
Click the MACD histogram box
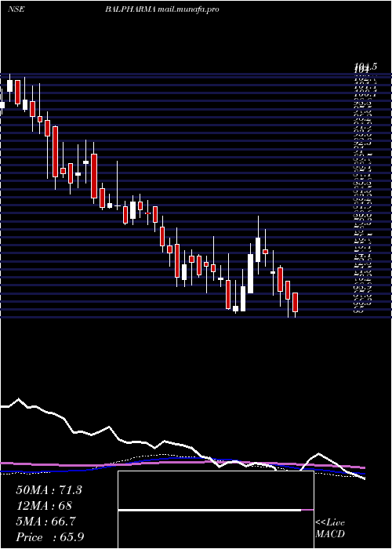[216, 510]
